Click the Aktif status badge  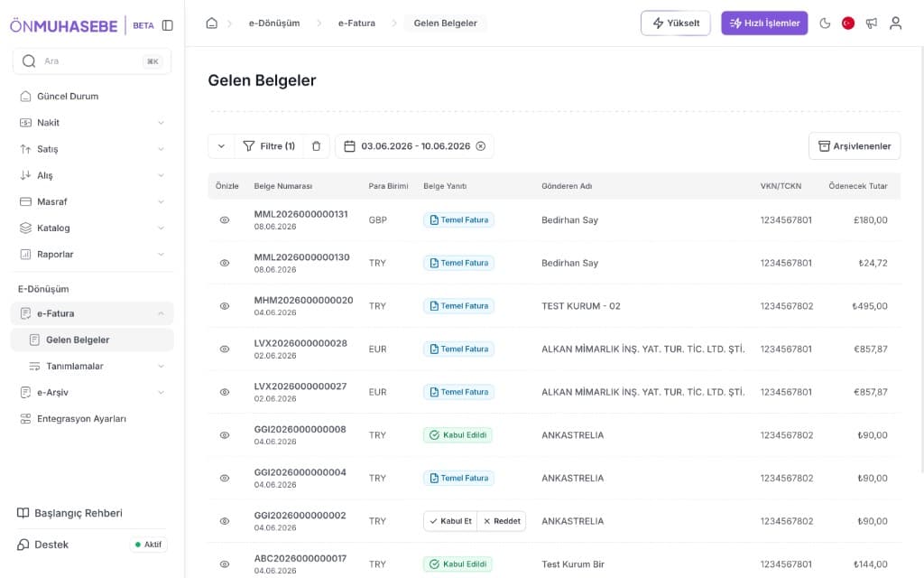[x=149, y=545]
